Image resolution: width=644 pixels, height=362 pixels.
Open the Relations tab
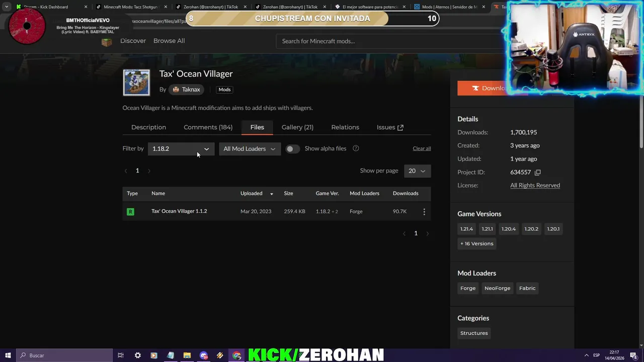(x=345, y=127)
